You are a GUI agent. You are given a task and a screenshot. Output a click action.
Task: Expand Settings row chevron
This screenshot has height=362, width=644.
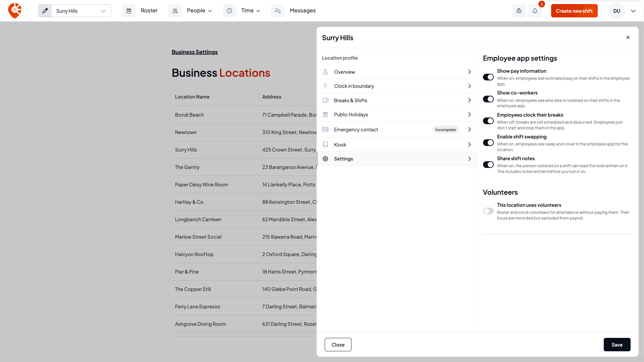point(470,159)
